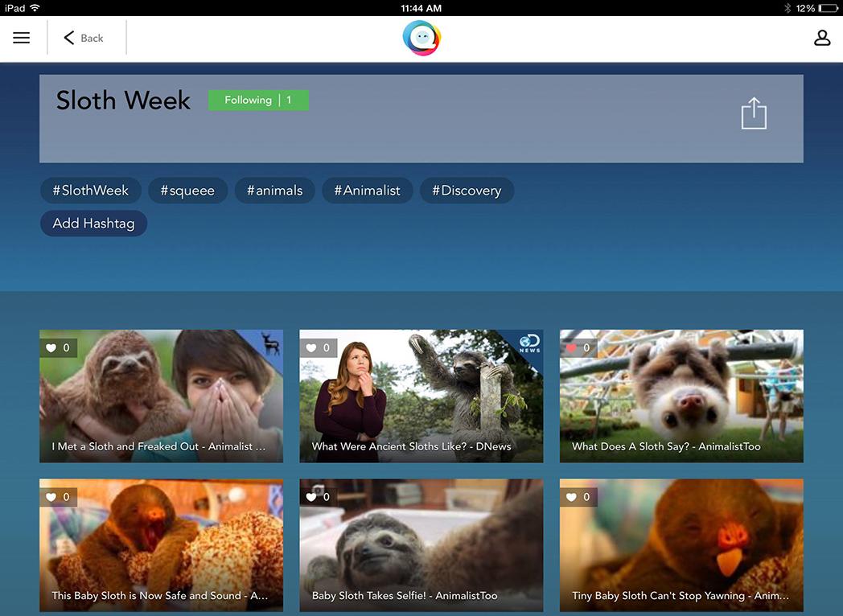Open 'Tiny Baby Sloth Can't Stop Yawning' thumbnail

click(x=681, y=545)
